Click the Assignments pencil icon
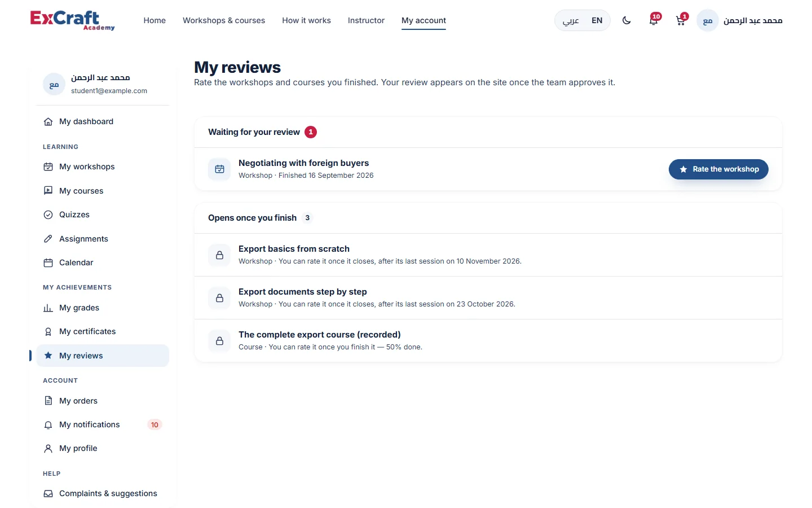The image size is (812, 508). pos(48,239)
